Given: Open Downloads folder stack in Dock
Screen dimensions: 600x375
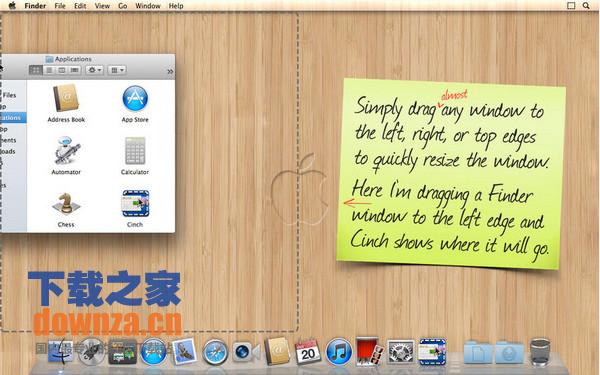Looking at the screenshot, I should pyautogui.click(x=510, y=352).
